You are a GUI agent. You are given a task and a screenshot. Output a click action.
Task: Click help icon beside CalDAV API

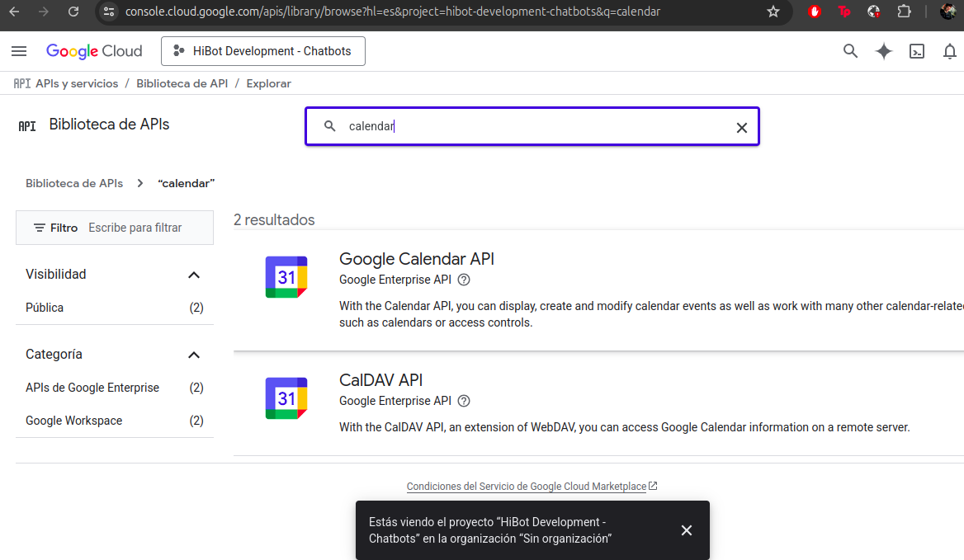pos(464,401)
